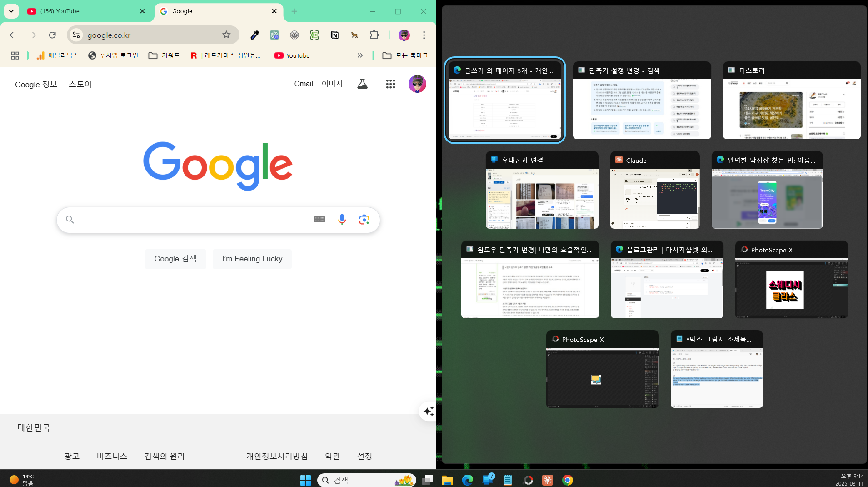Open the Gmail link
The image size is (868, 487).
pyautogui.click(x=304, y=84)
